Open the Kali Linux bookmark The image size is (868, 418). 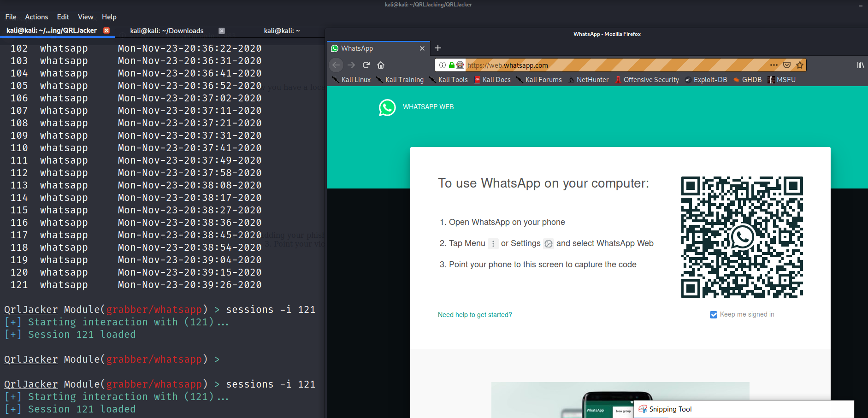pos(355,79)
